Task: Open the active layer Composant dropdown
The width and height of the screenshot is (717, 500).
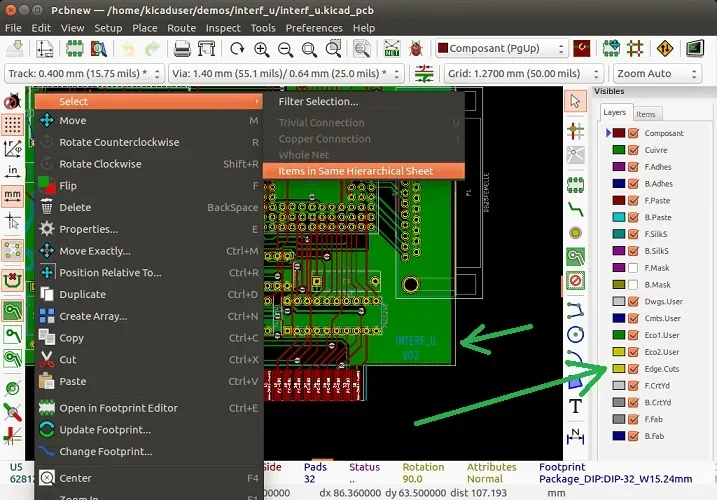Action: pos(496,48)
